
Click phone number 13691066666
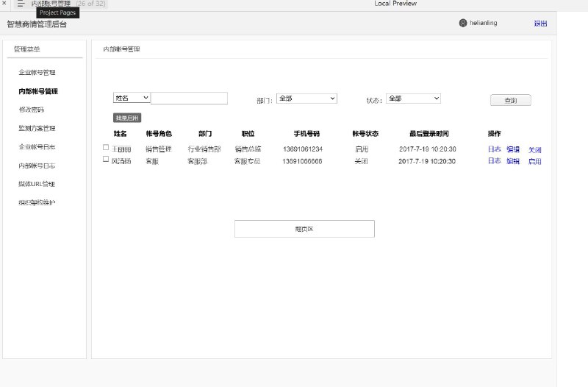(x=302, y=161)
